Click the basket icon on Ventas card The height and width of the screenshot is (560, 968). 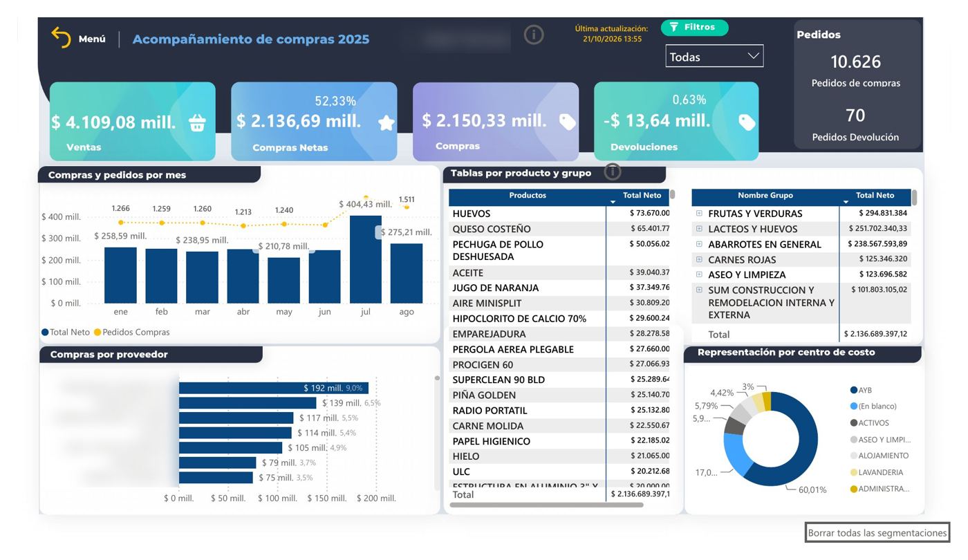pos(197,123)
